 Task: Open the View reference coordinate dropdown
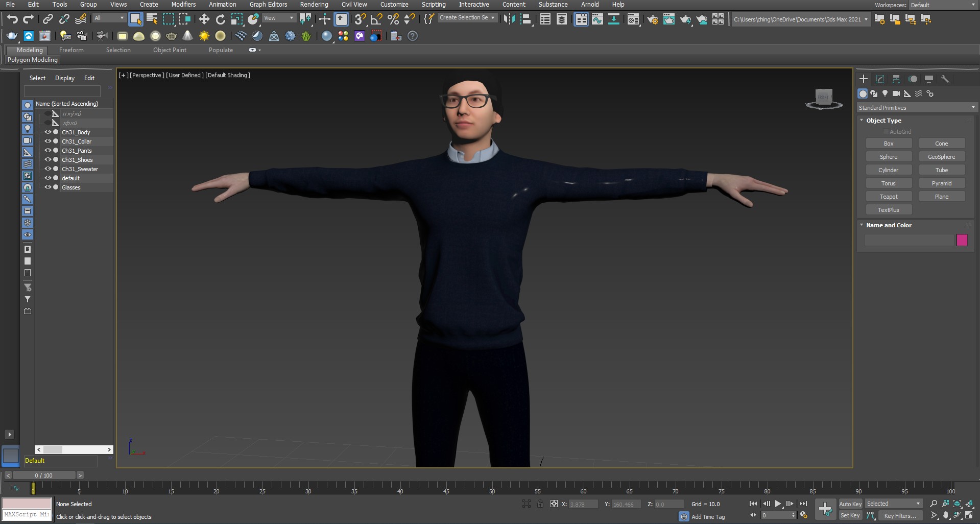(279, 18)
